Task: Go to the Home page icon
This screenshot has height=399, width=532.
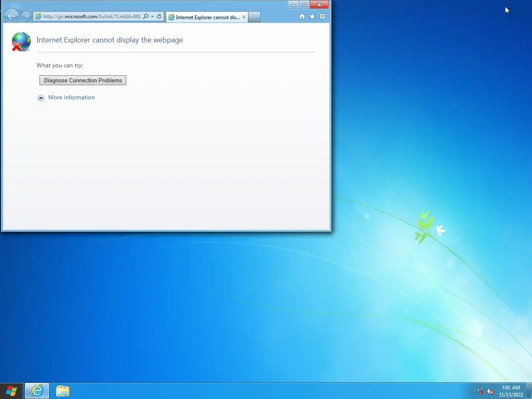Action: coord(302,17)
